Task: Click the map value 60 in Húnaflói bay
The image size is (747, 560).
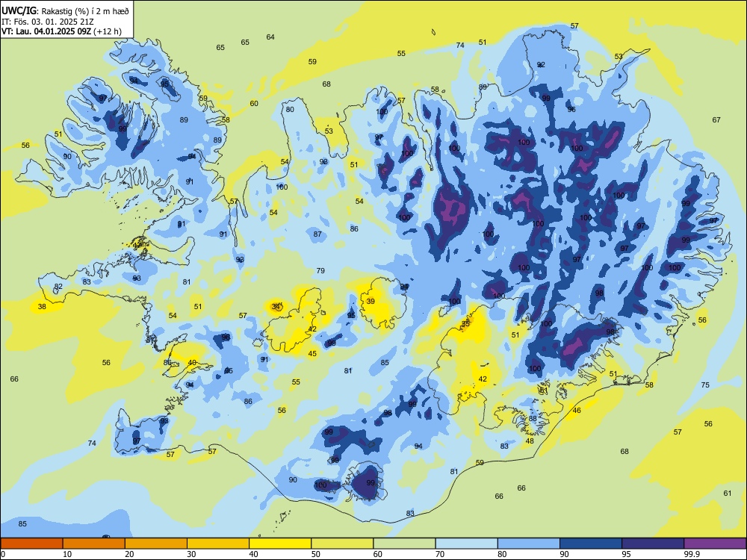Action: (254, 103)
